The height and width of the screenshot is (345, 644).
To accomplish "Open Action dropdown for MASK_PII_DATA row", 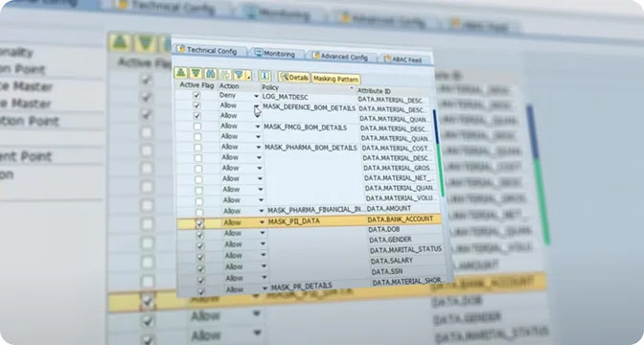I will click(262, 222).
